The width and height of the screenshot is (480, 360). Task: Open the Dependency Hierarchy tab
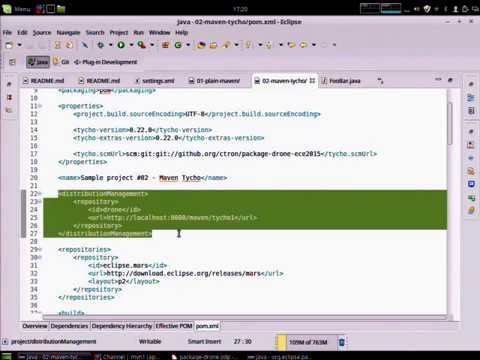[122, 326]
